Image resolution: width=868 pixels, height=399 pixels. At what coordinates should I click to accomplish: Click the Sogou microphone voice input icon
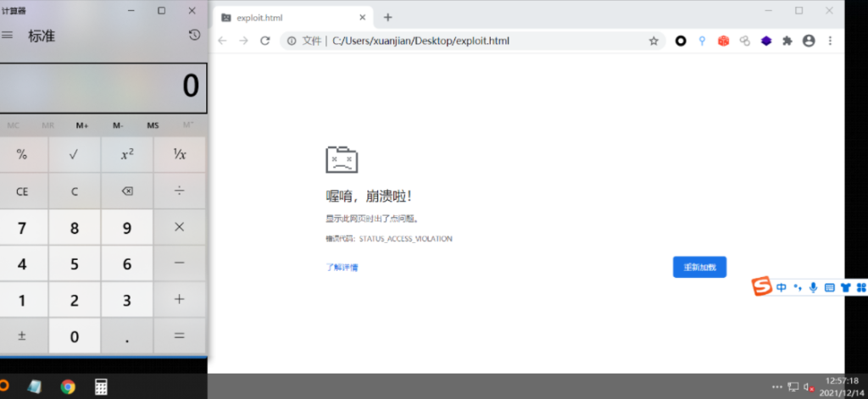pos(813,287)
